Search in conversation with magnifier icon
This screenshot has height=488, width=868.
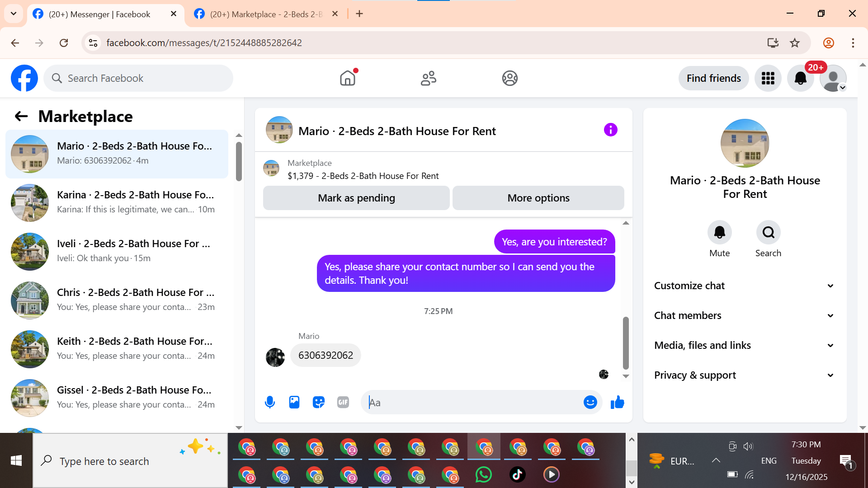pyautogui.click(x=768, y=232)
